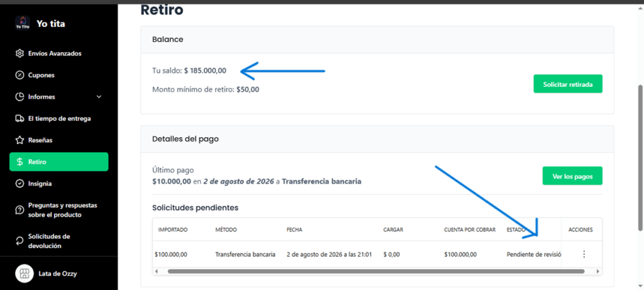Click the Ver los pagos button
Screen dimensions: 644x290
[572, 176]
